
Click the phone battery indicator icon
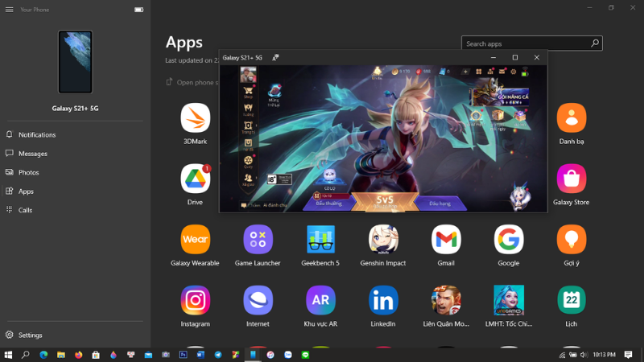point(138,10)
